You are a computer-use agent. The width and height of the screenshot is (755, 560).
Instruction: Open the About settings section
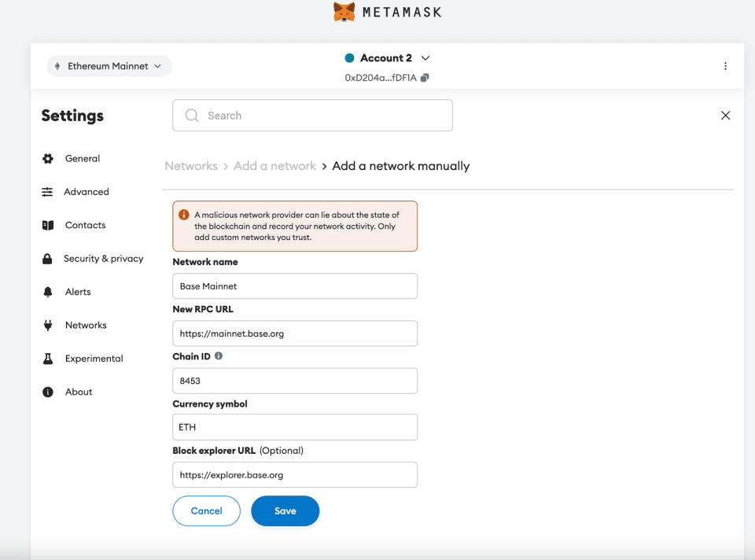[x=79, y=392]
